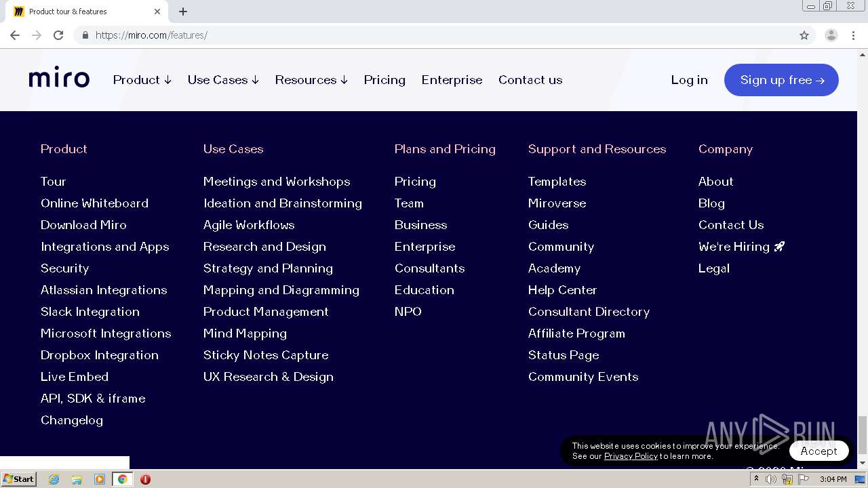The height and width of the screenshot is (488, 868).
Task: Open Atlassian Integrations link
Action: (x=104, y=290)
